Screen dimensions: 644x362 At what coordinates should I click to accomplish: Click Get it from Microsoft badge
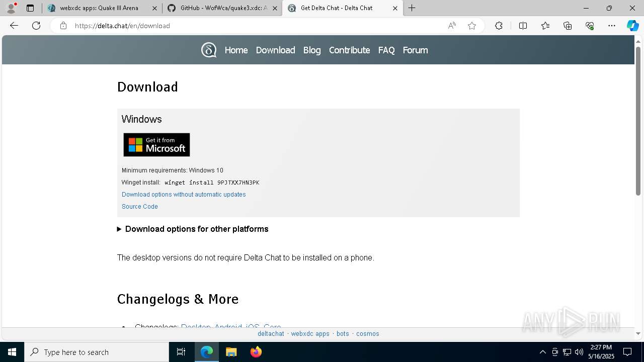tap(156, 145)
